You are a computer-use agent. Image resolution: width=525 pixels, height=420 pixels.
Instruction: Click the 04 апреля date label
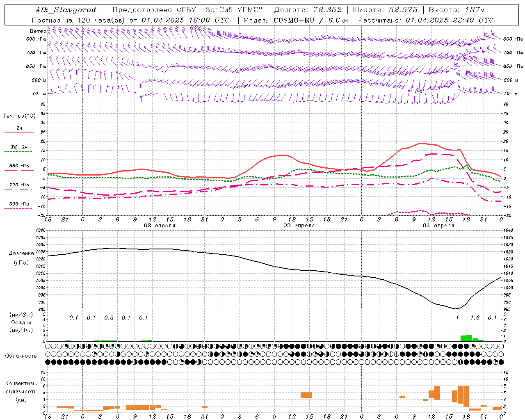coord(438,226)
